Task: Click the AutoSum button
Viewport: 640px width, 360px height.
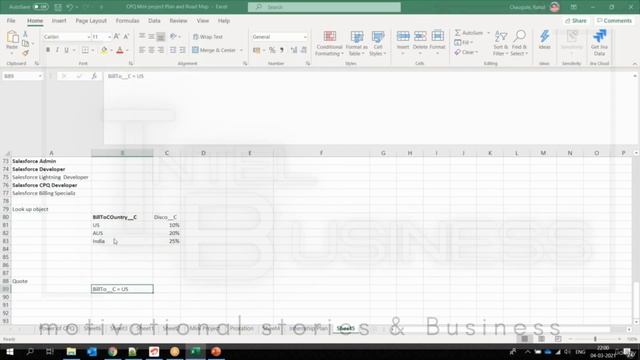Action: 469,33
